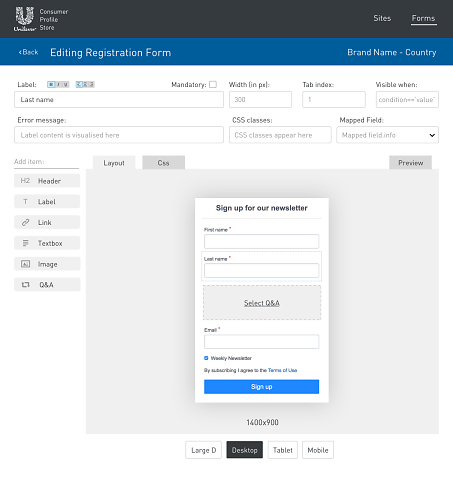Toggle bold formatting for the label

click(x=51, y=84)
